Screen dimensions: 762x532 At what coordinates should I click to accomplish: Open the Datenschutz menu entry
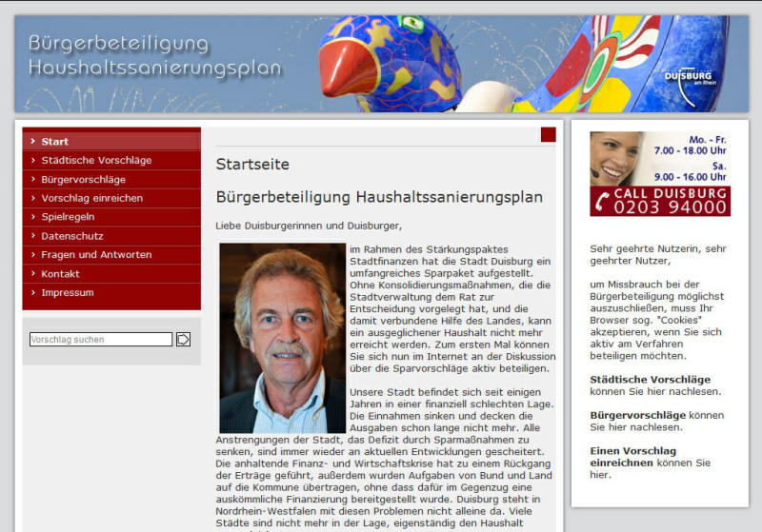[x=111, y=236]
